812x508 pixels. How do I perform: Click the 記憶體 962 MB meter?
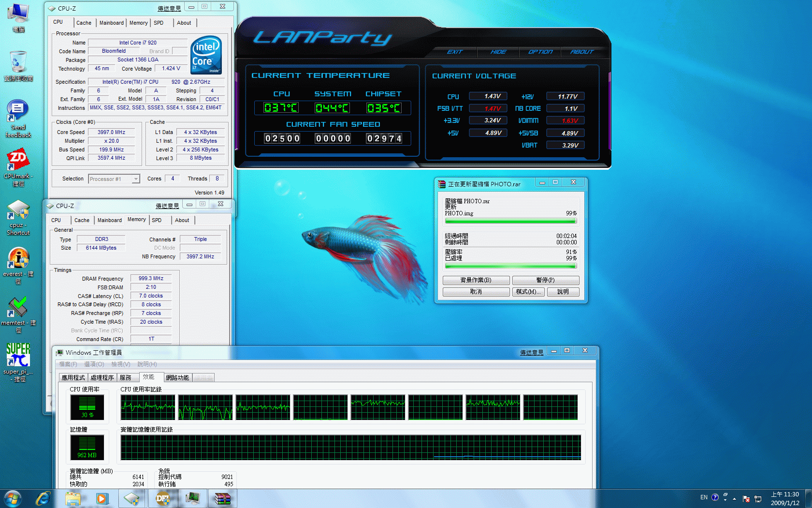pyautogui.click(x=87, y=447)
